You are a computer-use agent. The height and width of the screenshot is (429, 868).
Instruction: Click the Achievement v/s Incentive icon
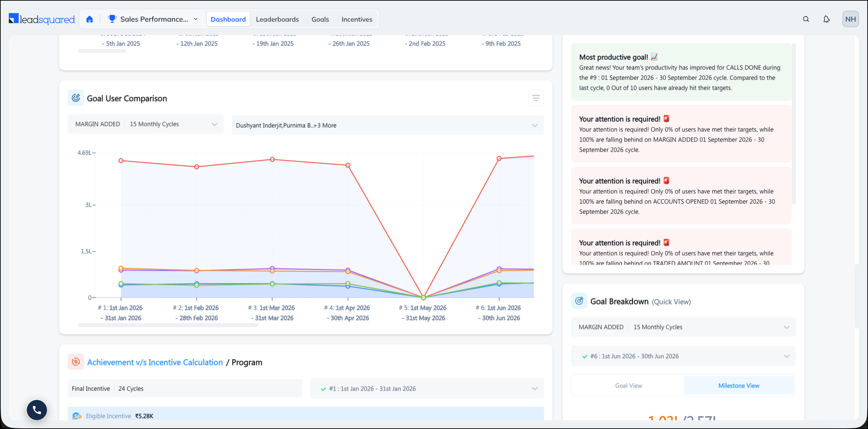pyautogui.click(x=76, y=362)
